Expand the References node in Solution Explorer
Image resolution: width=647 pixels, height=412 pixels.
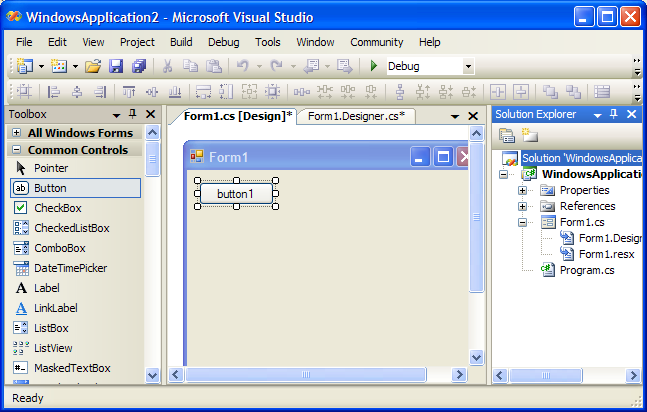[x=522, y=206]
